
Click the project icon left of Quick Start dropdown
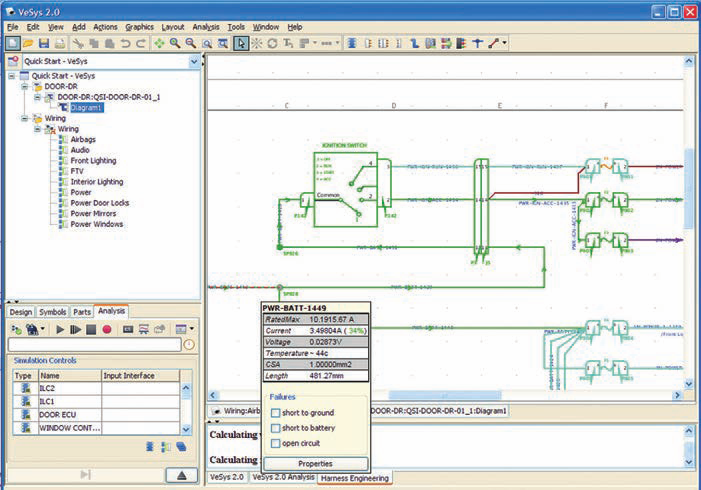(13, 61)
